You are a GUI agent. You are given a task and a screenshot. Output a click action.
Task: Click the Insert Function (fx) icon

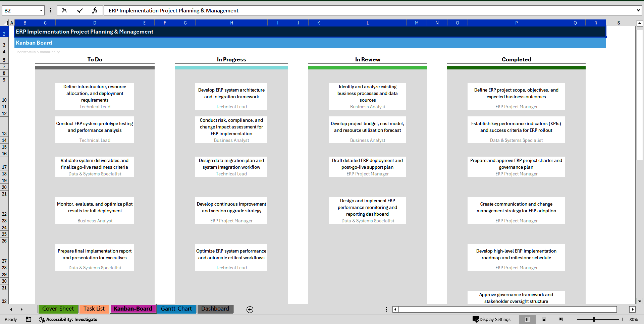click(x=95, y=10)
